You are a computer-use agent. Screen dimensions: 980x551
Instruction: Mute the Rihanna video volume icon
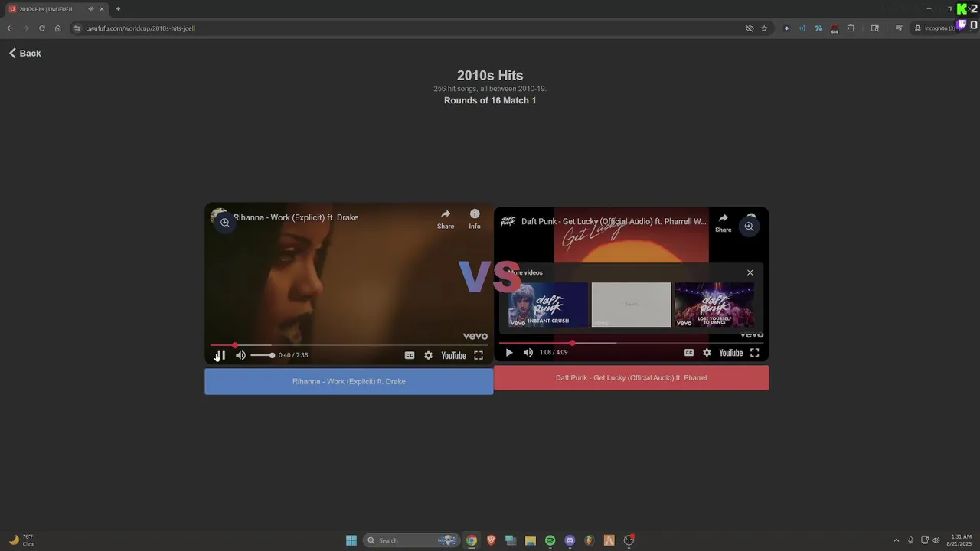[240, 355]
